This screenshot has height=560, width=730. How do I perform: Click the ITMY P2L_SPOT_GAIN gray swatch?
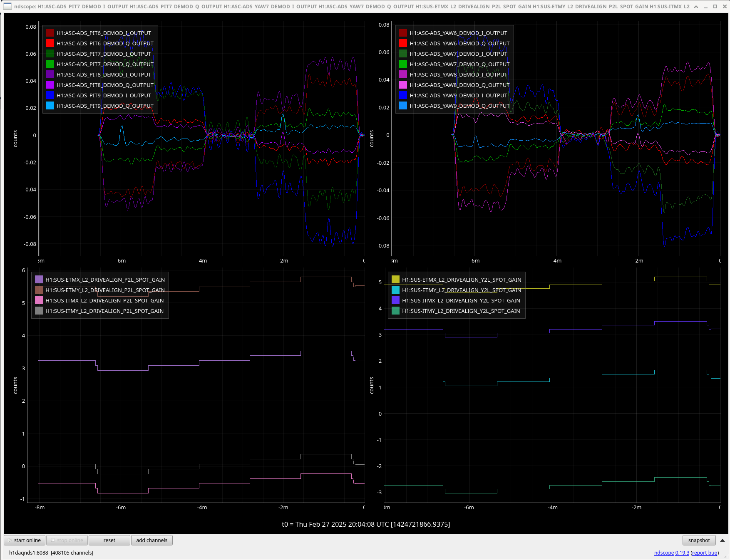(x=39, y=311)
